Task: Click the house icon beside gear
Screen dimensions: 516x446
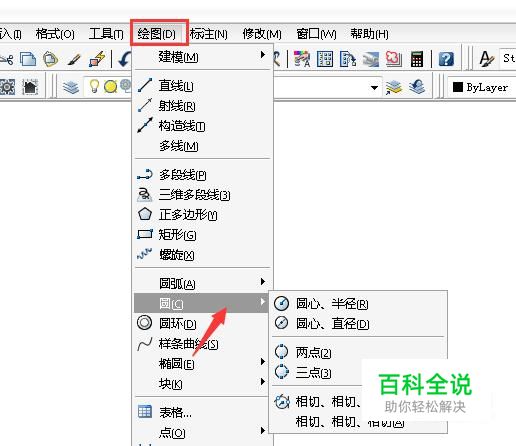Action: point(30,87)
